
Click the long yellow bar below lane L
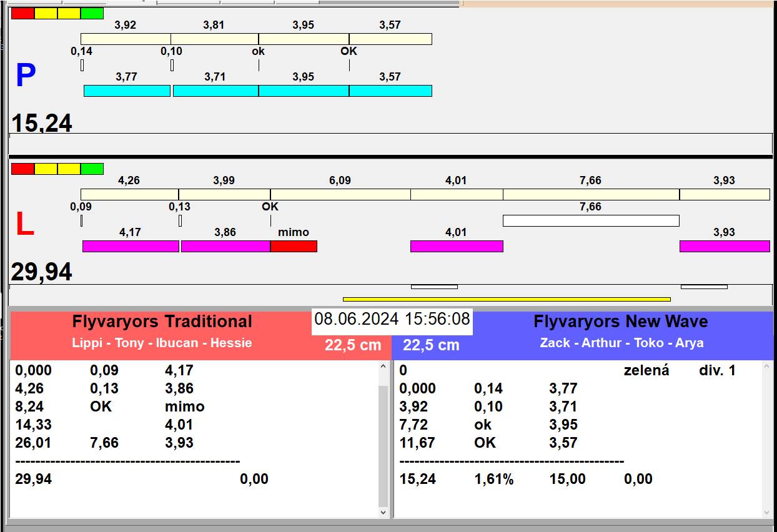[506, 299]
